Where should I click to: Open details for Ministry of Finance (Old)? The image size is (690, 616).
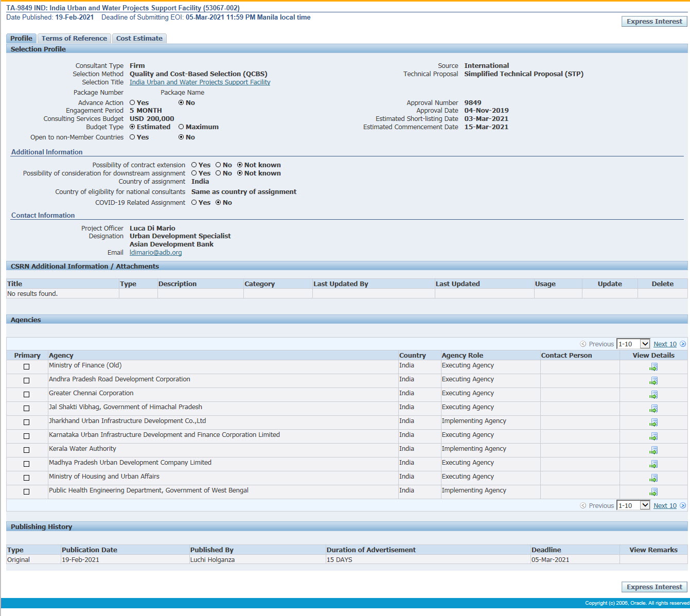(x=653, y=367)
